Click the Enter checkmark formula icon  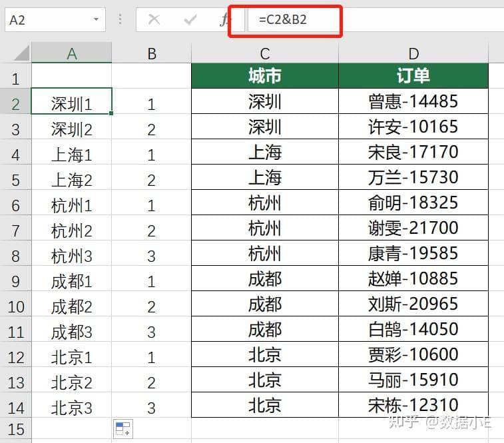[x=190, y=20]
